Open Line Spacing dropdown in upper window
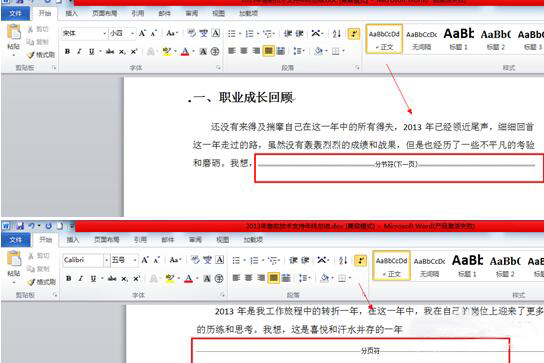This screenshot has width=544, height=363. click(299, 51)
